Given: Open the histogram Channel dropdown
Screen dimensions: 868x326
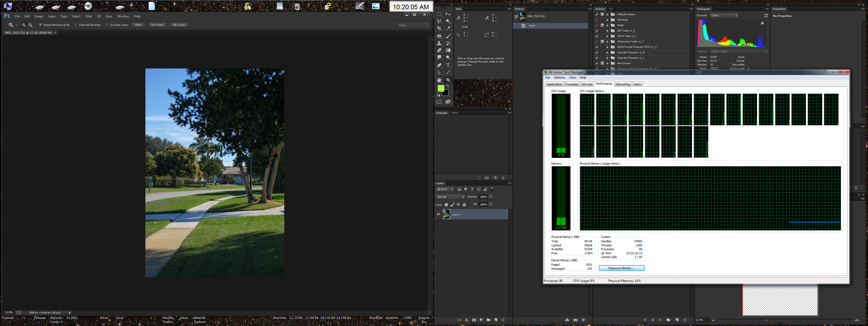Looking at the screenshot, I should pyautogui.click(x=724, y=15).
